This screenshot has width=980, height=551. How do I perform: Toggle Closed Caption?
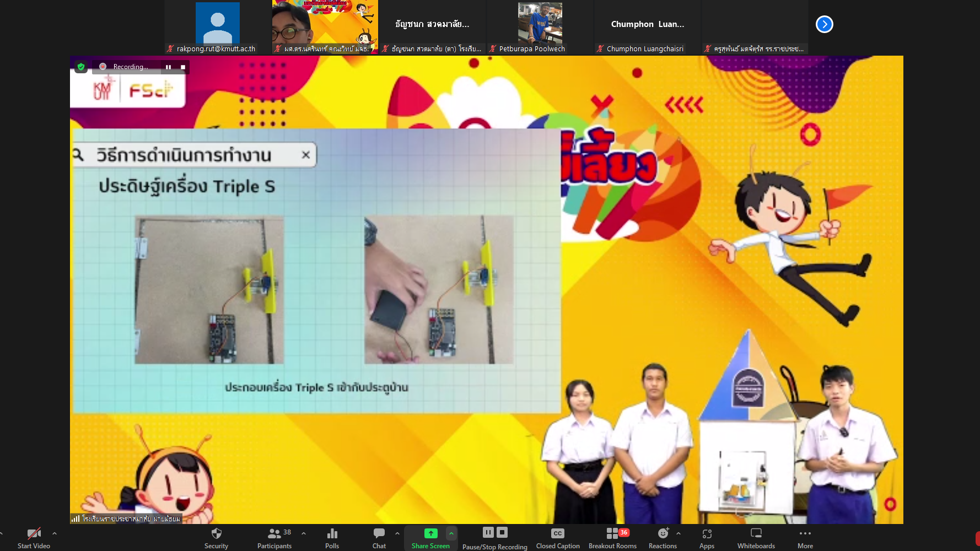tap(558, 537)
